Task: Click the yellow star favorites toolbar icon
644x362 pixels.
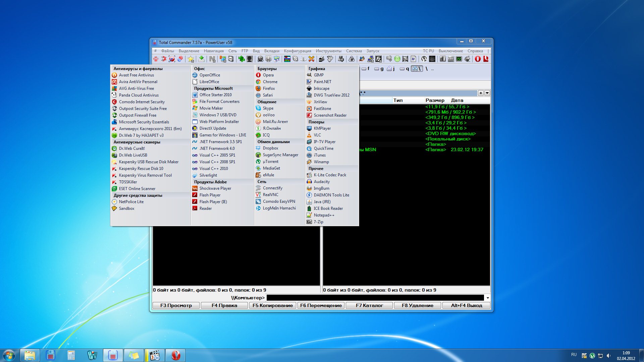Action: point(191,59)
